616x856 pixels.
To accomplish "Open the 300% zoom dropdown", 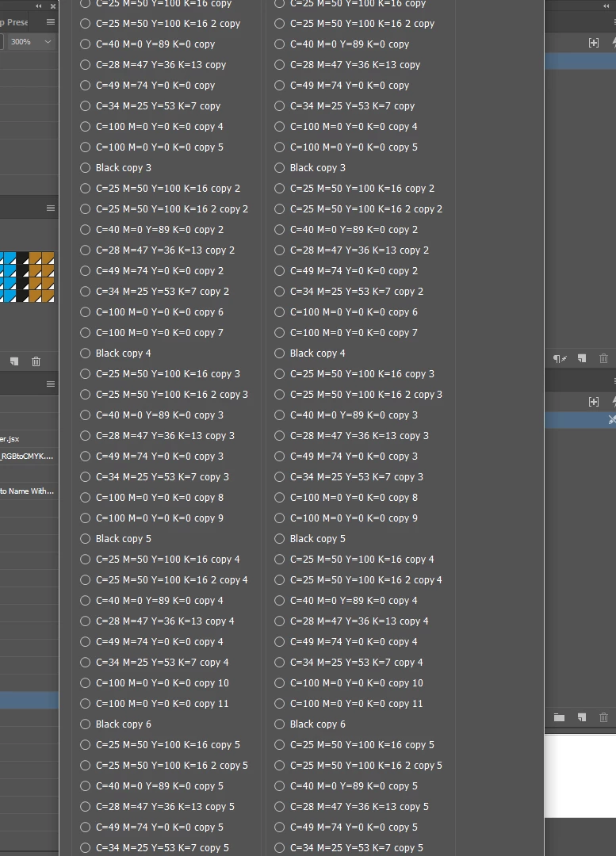I will pyautogui.click(x=48, y=41).
